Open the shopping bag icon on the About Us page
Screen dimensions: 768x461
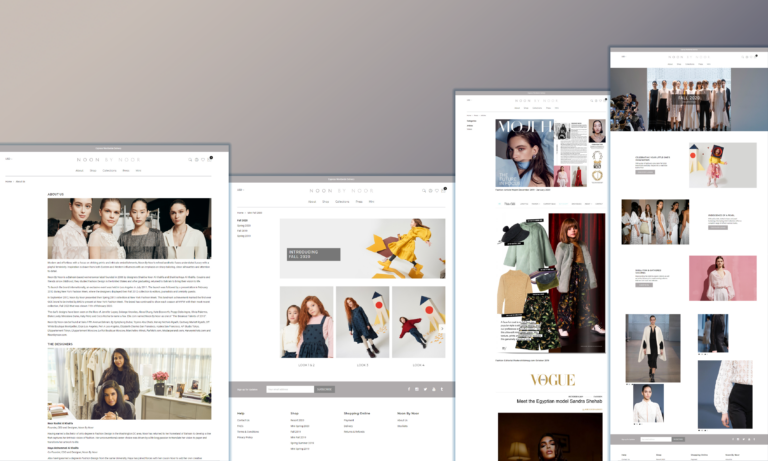[210, 159]
